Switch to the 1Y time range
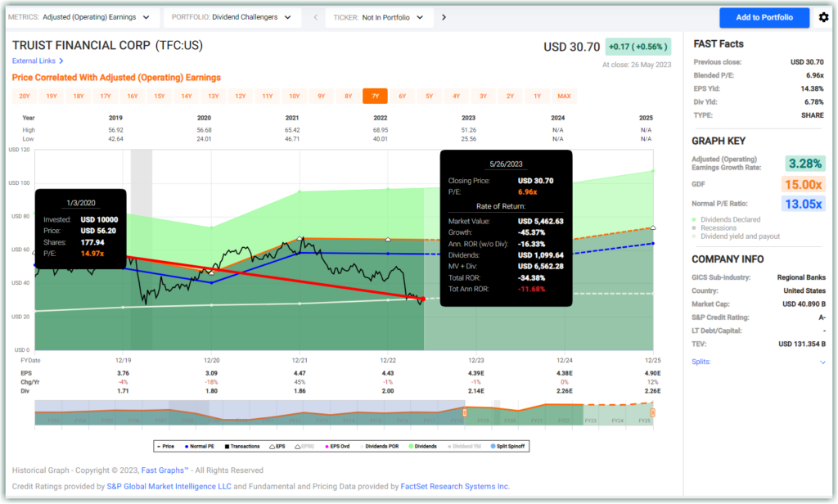838x504 pixels. (x=537, y=96)
